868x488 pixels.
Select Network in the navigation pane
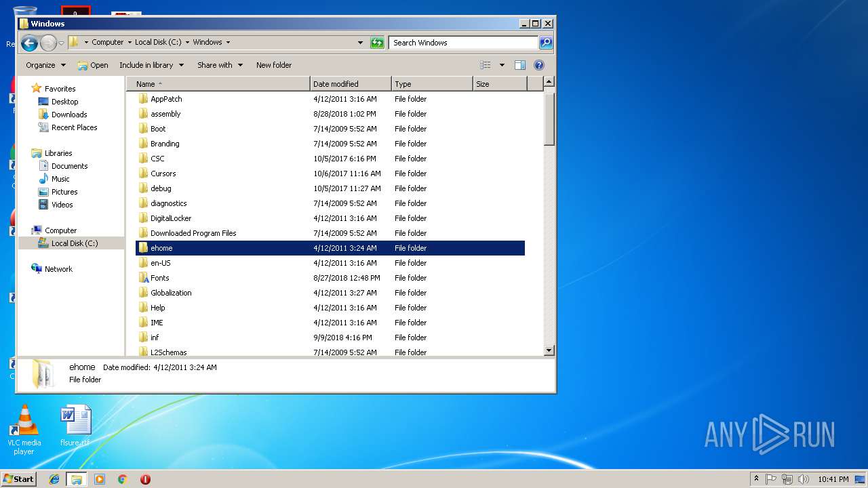[x=58, y=269]
